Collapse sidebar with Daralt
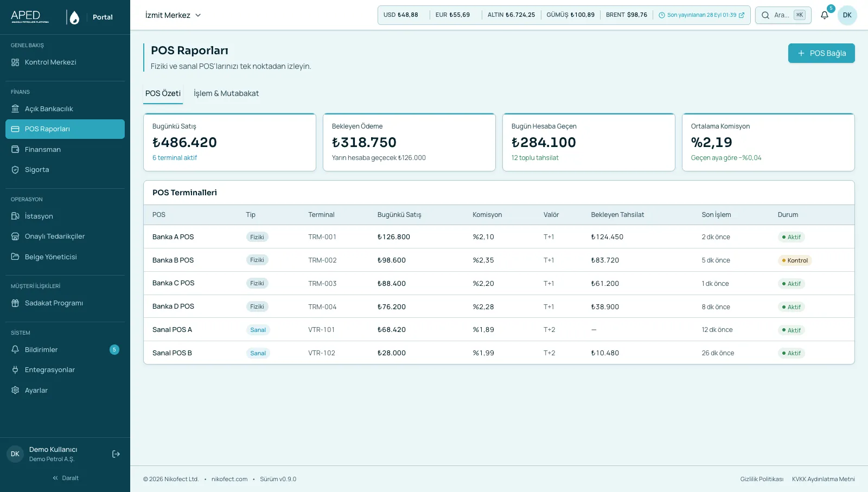 (x=66, y=478)
